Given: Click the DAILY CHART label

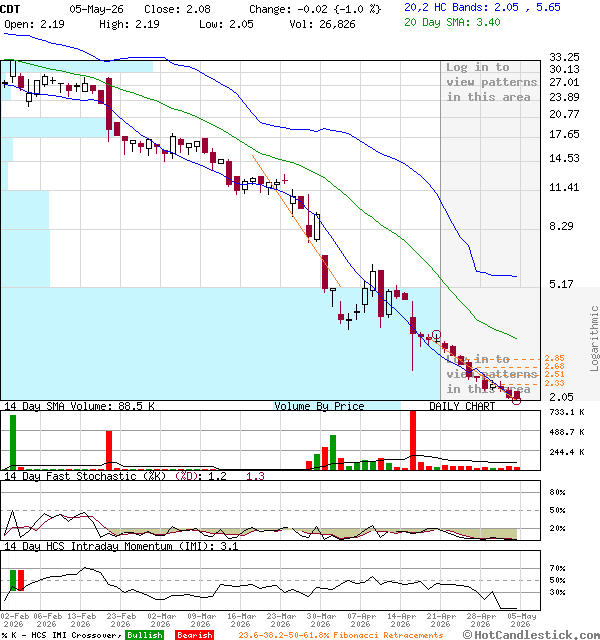Looking at the screenshot, I should tap(462, 406).
